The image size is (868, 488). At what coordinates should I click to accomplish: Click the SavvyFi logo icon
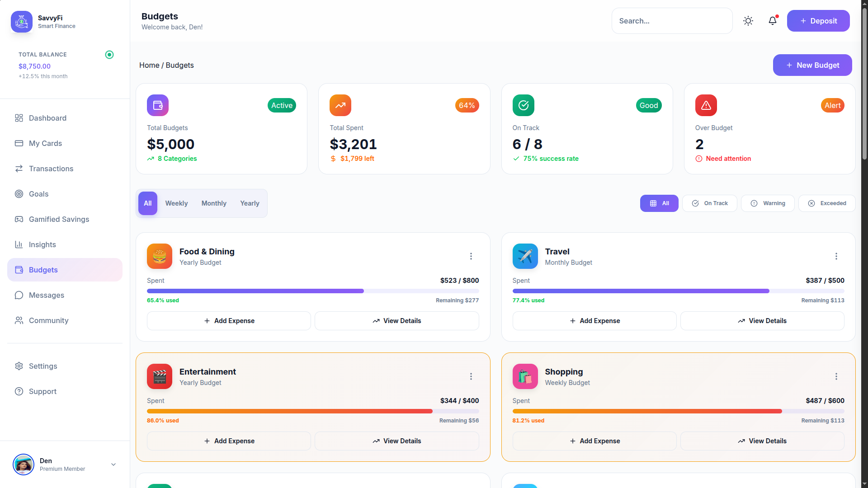tap(22, 21)
